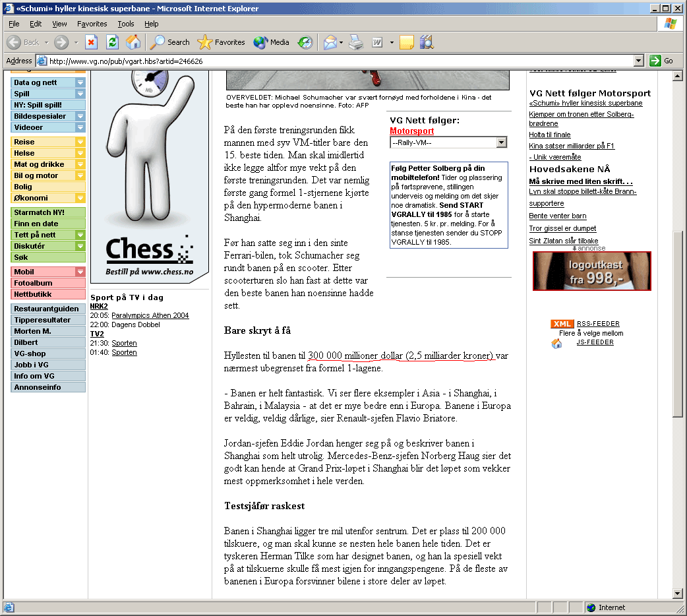This screenshot has height=616, width=687.
Task: Open the Tools menu
Action: tap(126, 24)
